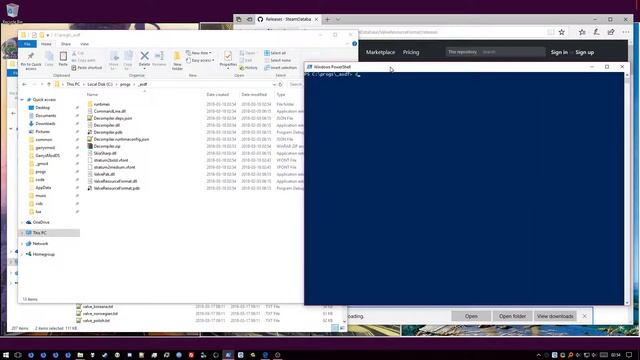
Task: Dismiss the download notification bar
Action: 584,316
